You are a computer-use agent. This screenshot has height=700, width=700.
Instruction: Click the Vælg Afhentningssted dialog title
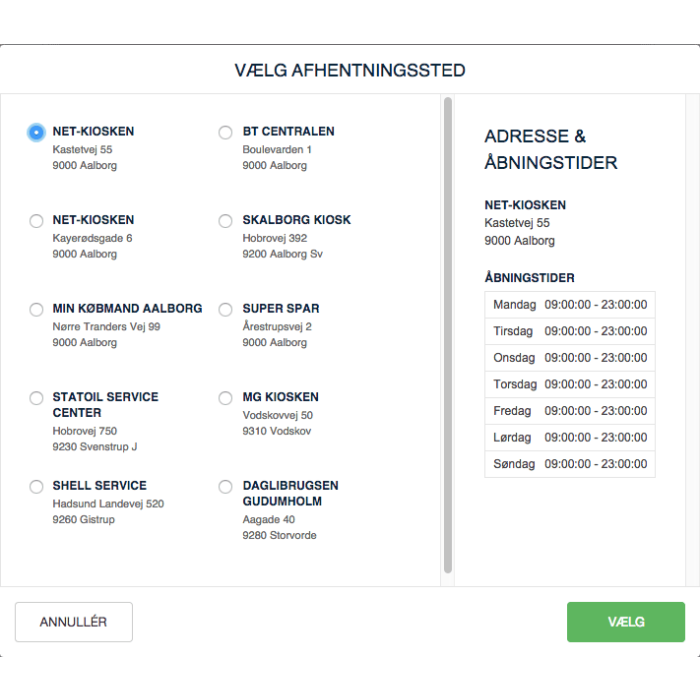350,71
